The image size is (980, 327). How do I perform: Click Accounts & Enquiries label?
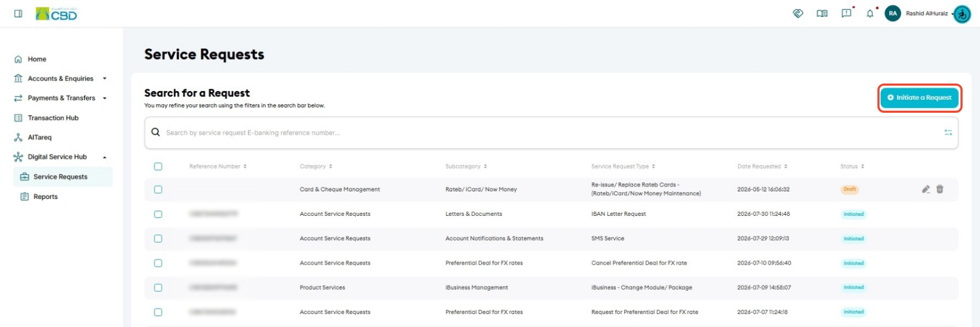point(60,79)
